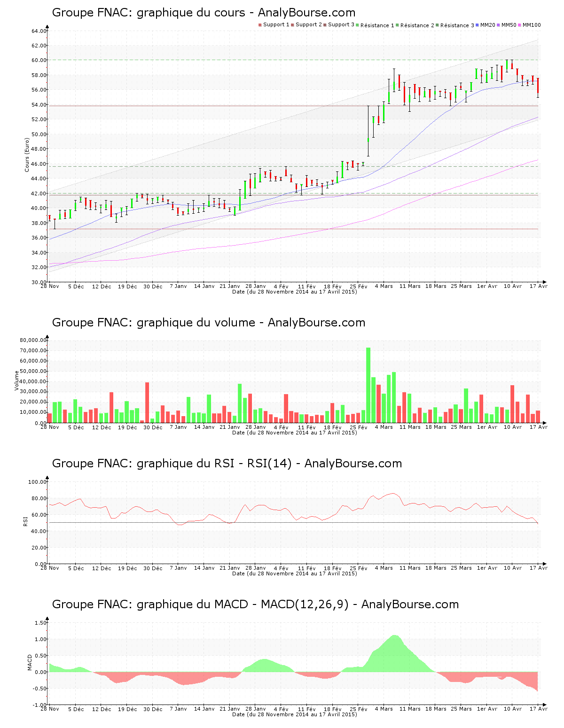564x728 pixels.
Task: Click the MM100 legend entry
Action: tap(529, 25)
